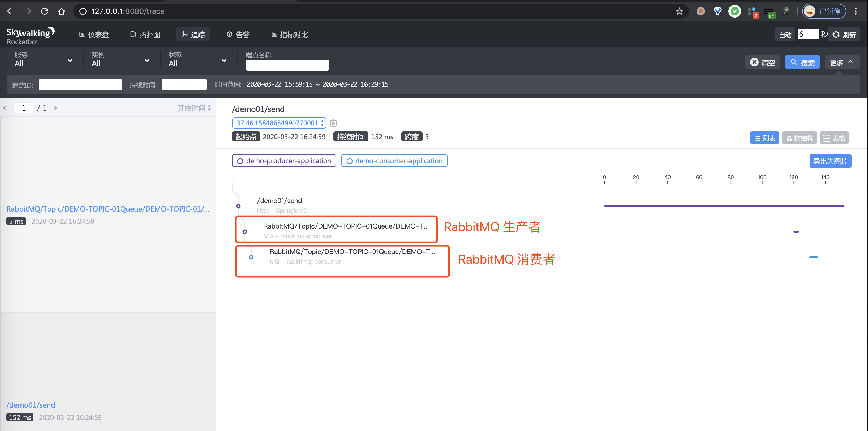Select the rabbitmq-consumer span row
The width and height of the screenshot is (868, 431).
click(352, 256)
